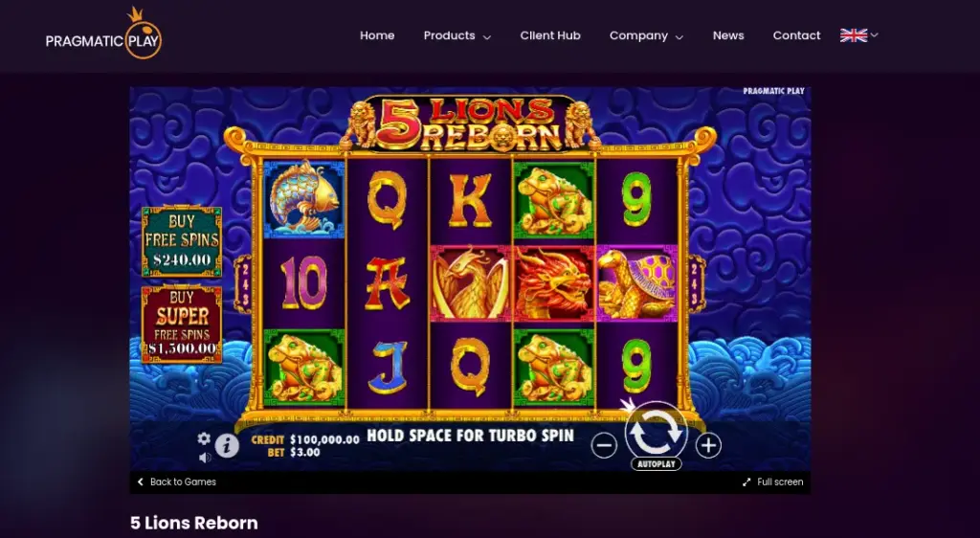Viewport: 980px width, 538px height.
Task: Mute the game sound speaker icon
Action: click(205, 458)
